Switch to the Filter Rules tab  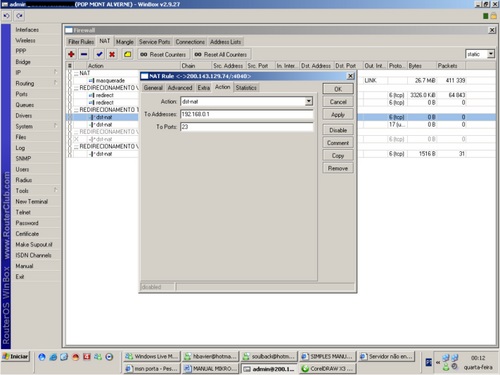81,42
